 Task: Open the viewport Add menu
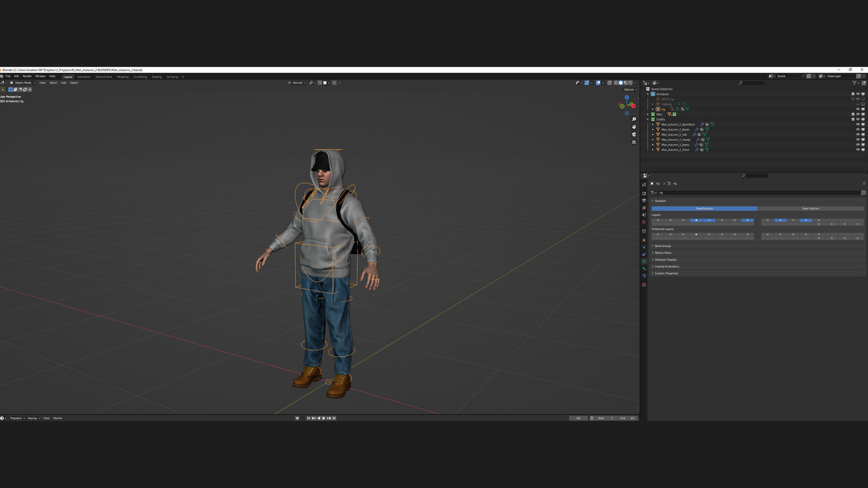tap(64, 83)
